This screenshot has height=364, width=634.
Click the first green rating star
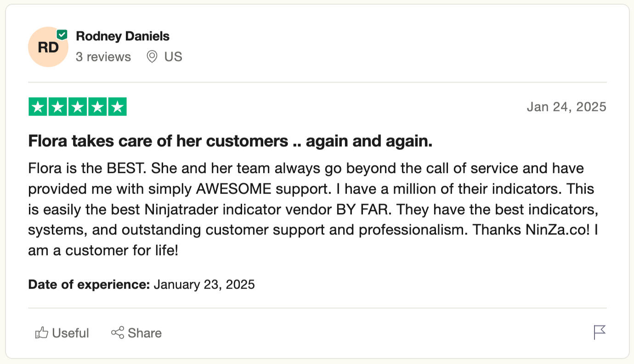pos(38,107)
